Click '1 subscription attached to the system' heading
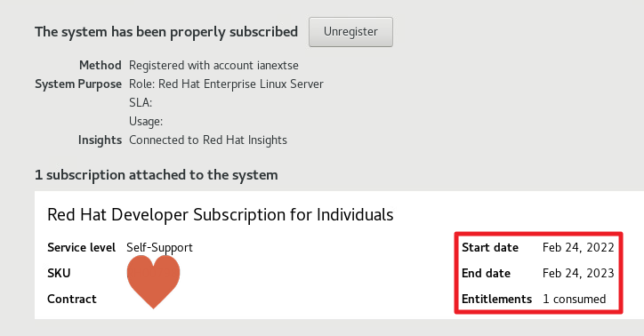Screen dimensions: 644x336 [157, 175]
